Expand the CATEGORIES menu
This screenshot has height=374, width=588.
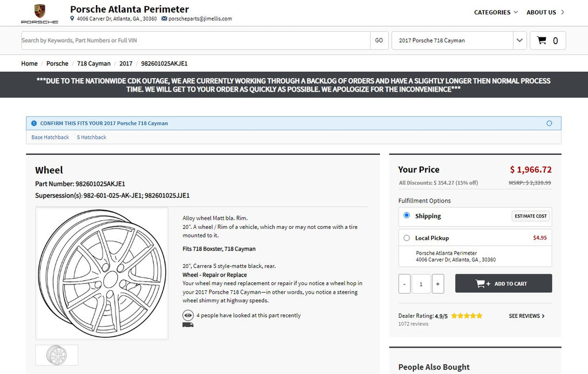pyautogui.click(x=496, y=13)
